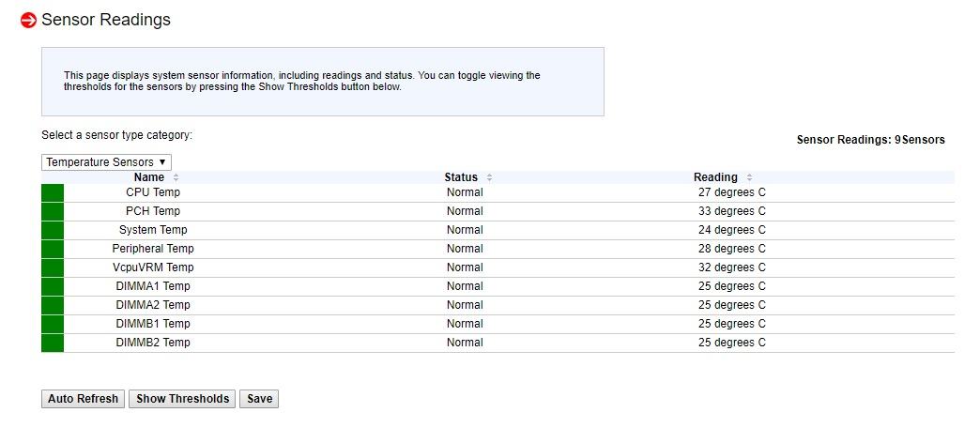
Task: Select the DIMMA1 Temp sensor row
Action: click(x=153, y=286)
